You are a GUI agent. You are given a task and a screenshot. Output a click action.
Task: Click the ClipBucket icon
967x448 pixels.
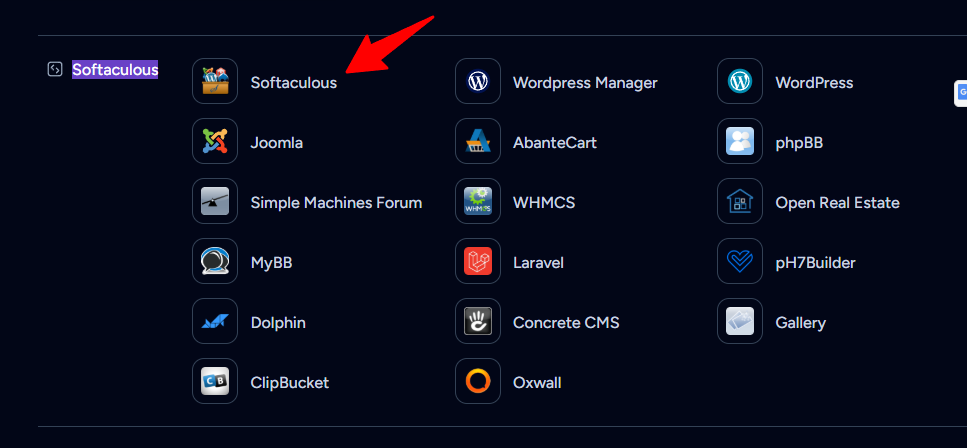pyautogui.click(x=215, y=381)
